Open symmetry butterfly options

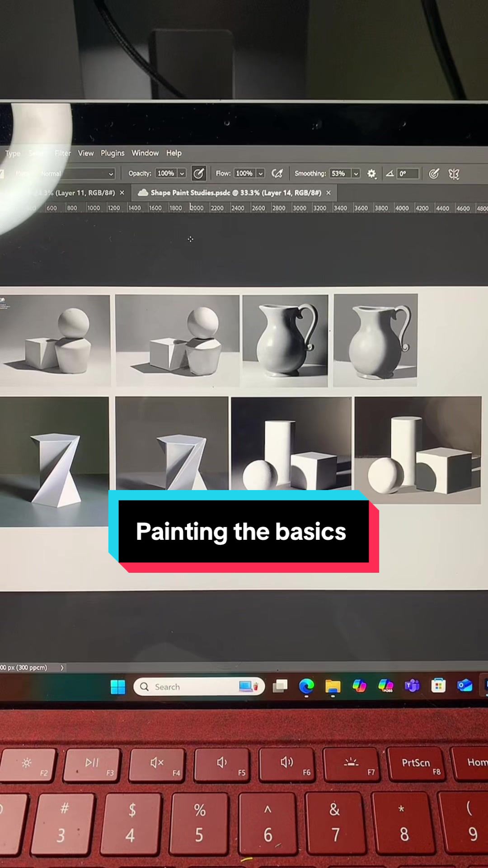point(454,174)
